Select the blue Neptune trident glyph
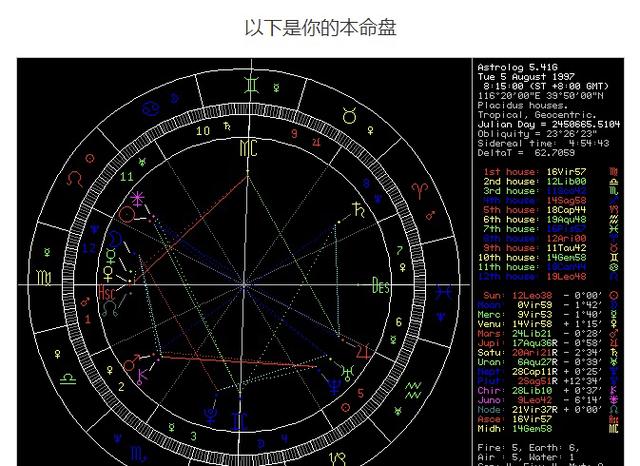Screen dimensions: 640x466 pyautogui.click(x=334, y=386)
